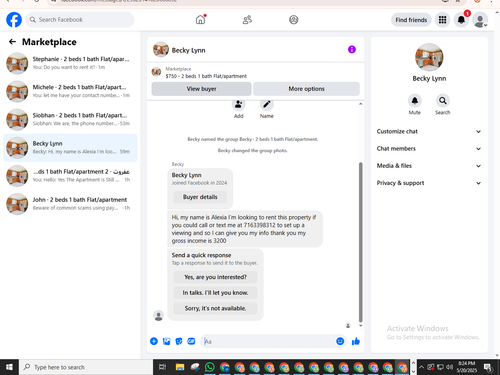Open the notifications bell icon
This screenshot has width=500, height=375.
click(x=461, y=20)
